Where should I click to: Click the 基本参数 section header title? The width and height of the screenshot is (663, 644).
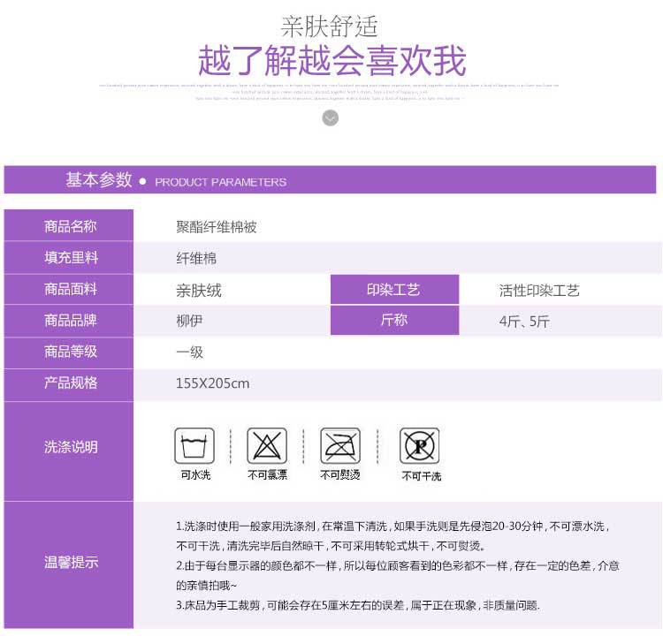99,180
